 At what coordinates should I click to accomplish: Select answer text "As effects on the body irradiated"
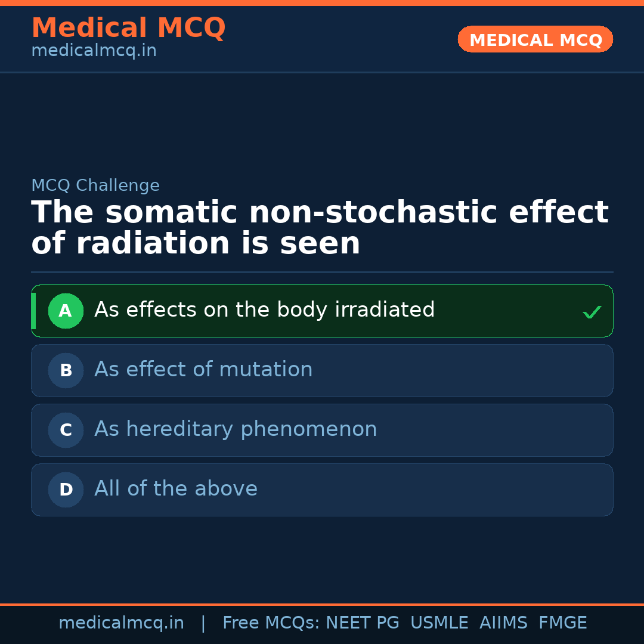264,310
